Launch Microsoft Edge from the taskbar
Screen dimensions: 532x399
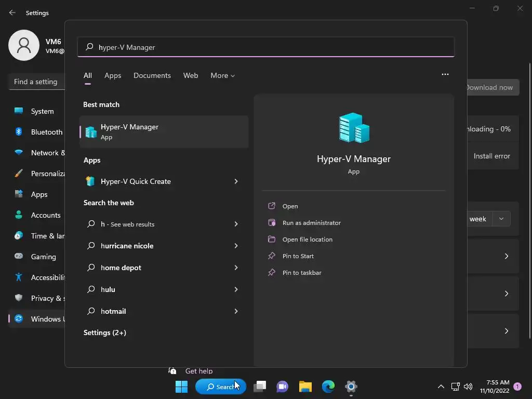(x=328, y=387)
